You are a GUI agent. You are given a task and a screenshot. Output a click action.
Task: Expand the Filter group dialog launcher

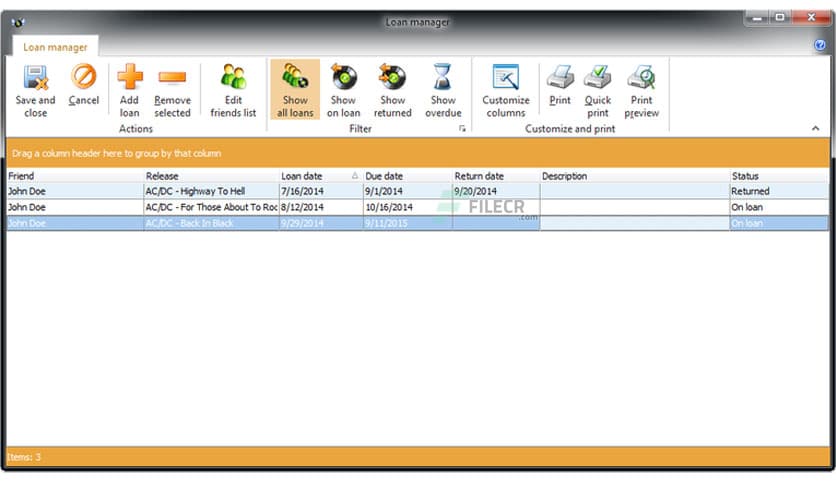pos(462,129)
